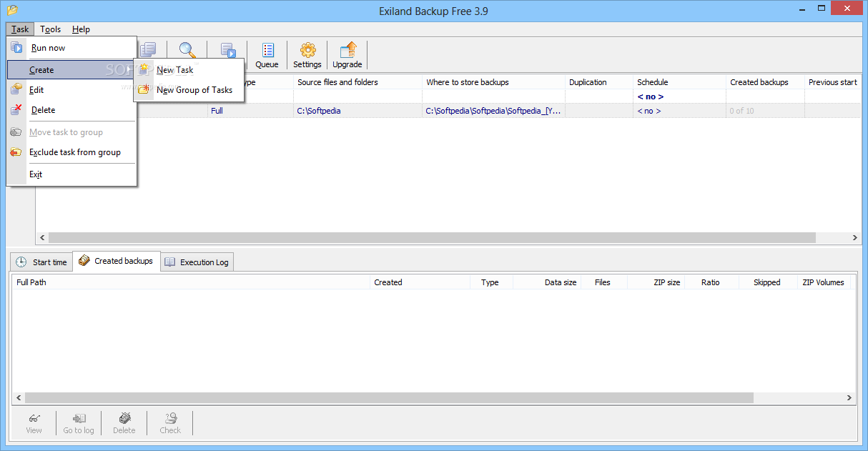The height and width of the screenshot is (451, 868).
Task: Click backups list scrollbar left arrow
Action: point(19,397)
